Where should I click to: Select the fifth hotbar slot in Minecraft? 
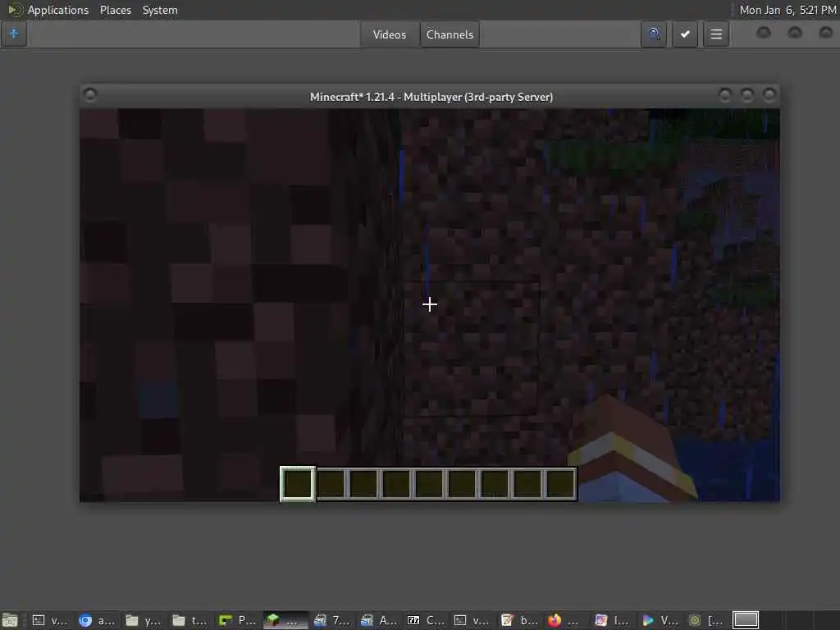428,484
